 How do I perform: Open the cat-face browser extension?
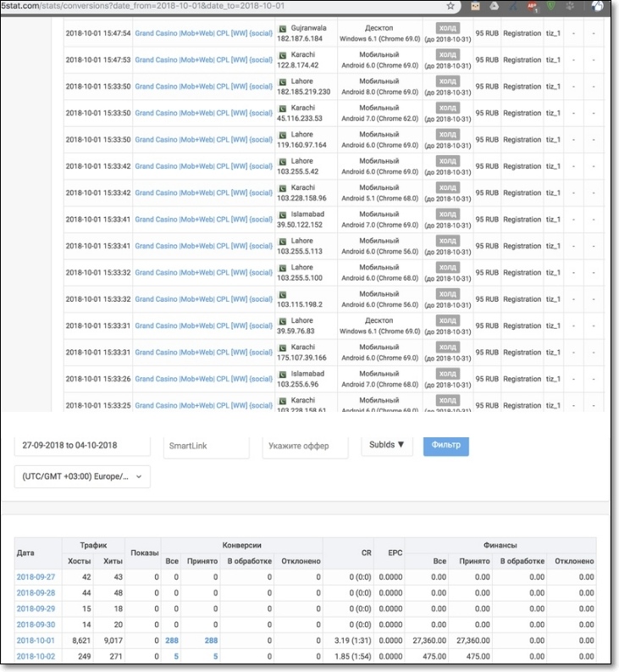pyautogui.click(x=475, y=6)
